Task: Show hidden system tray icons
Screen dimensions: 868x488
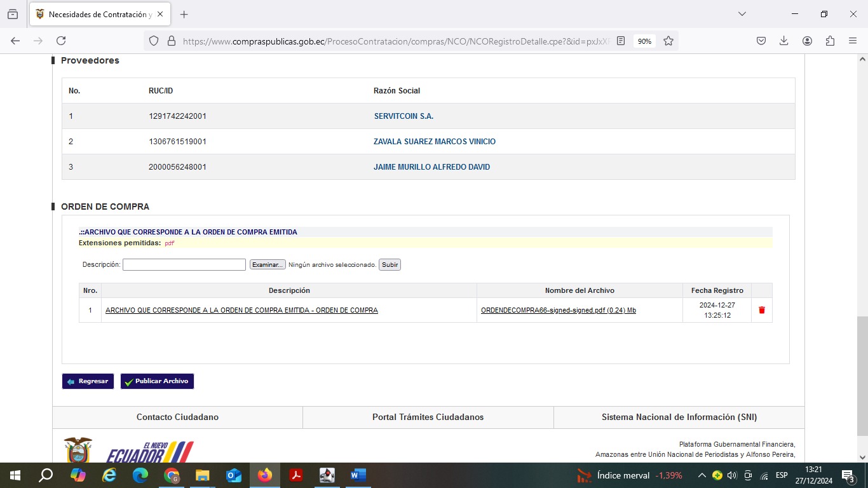Action: pos(702,475)
